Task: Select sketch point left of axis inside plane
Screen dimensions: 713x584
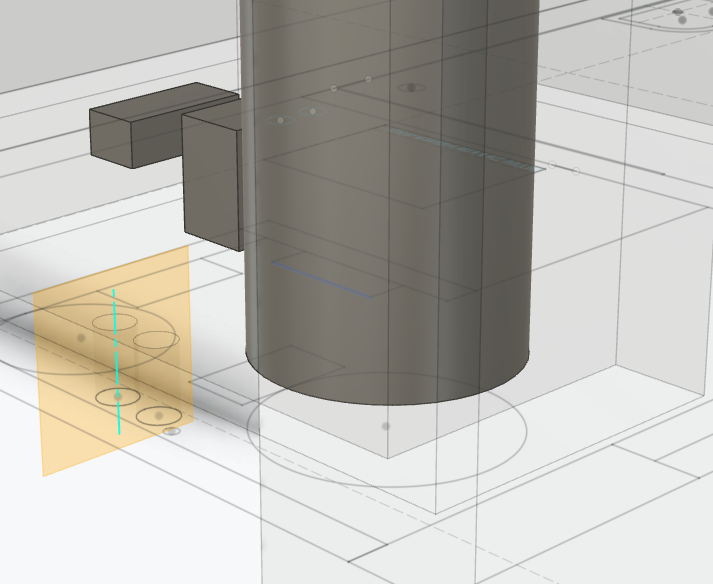Action: point(81,338)
